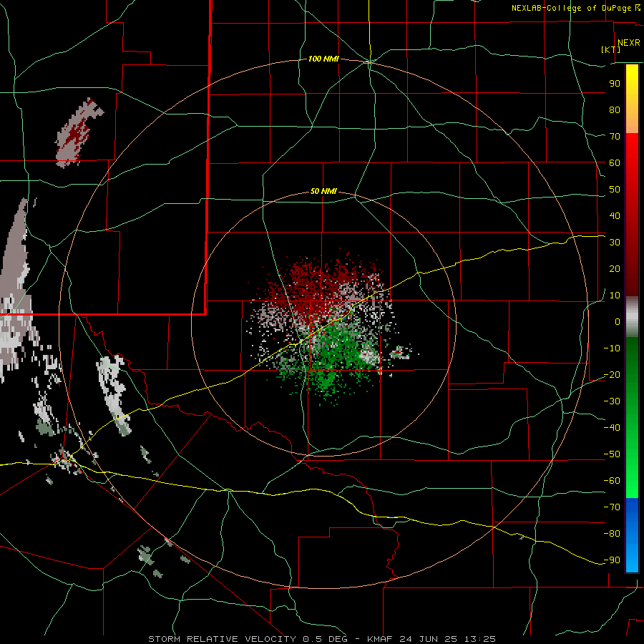The height and width of the screenshot is (644, 644).
Task: Click the Storm Relative Velocity caption text
Action: [321, 639]
